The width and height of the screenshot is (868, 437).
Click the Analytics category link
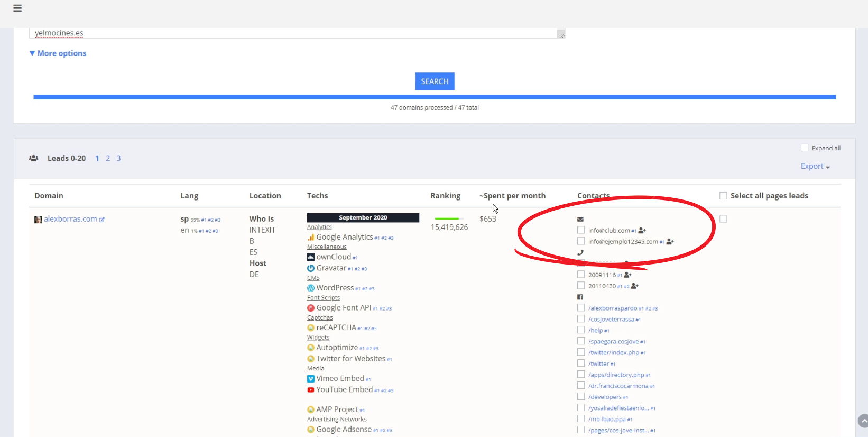click(319, 227)
